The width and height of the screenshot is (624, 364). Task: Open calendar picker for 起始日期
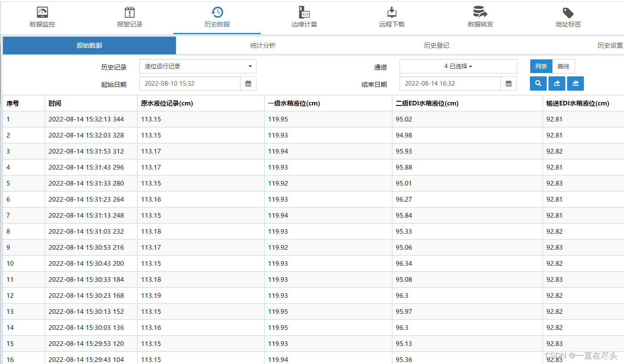(248, 84)
